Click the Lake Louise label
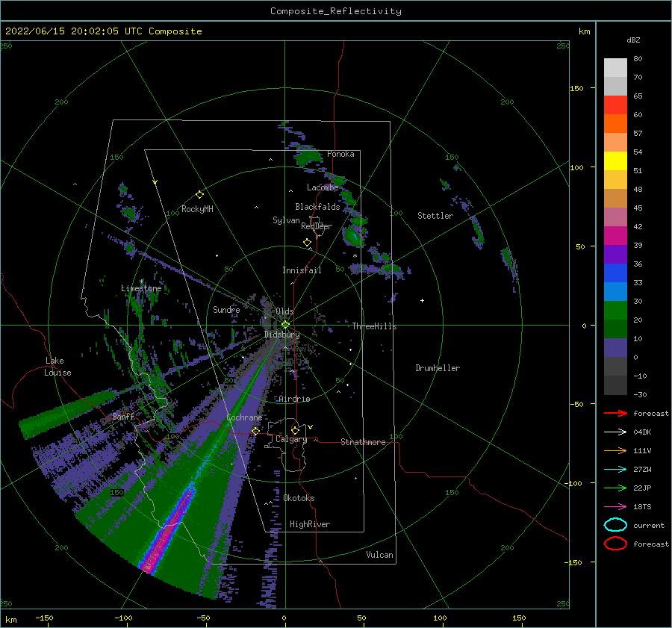 tap(57, 367)
